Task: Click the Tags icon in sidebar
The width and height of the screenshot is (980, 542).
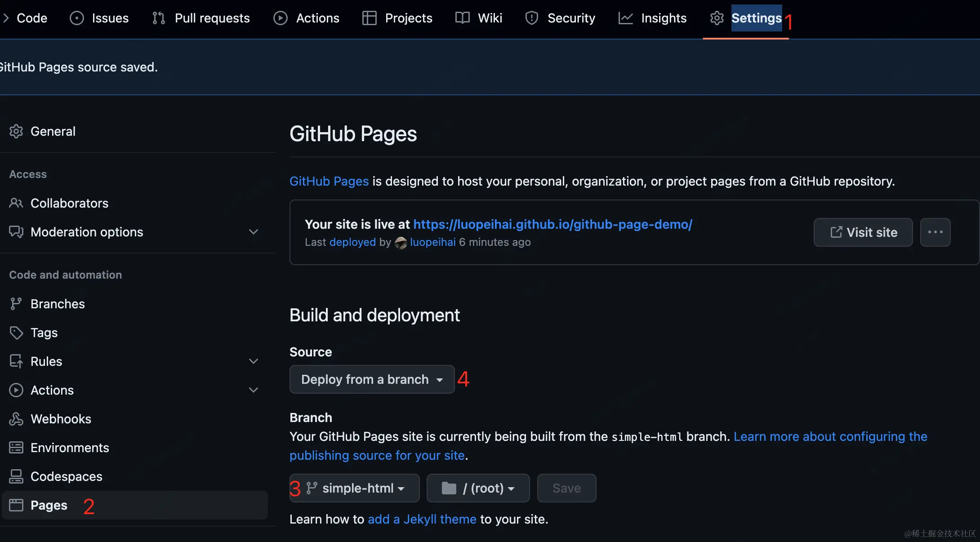Action: [x=16, y=333]
